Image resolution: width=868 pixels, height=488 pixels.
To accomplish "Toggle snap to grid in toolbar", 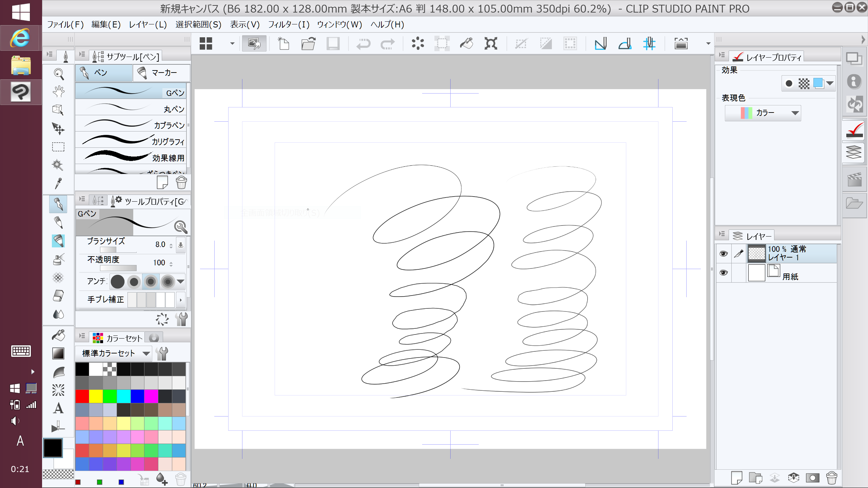I will pos(649,44).
